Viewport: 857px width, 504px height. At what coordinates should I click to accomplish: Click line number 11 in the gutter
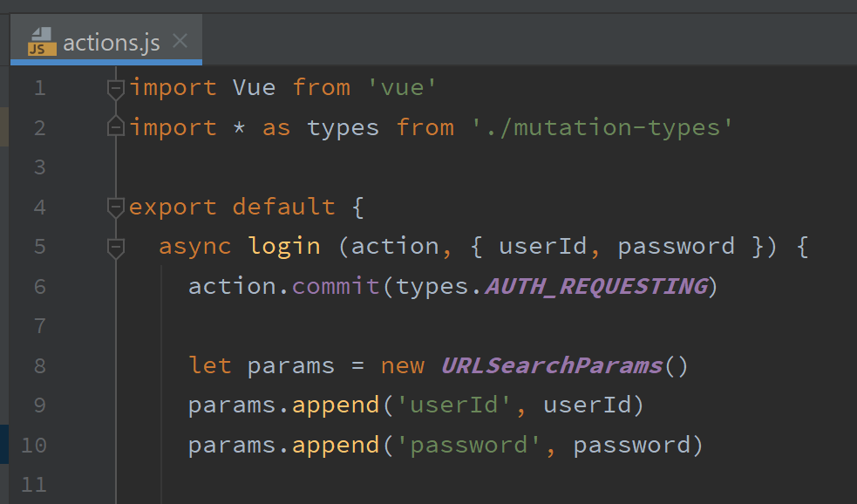point(34,484)
